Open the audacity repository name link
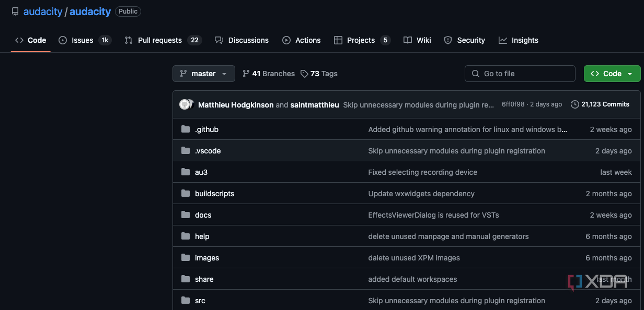 90,11
